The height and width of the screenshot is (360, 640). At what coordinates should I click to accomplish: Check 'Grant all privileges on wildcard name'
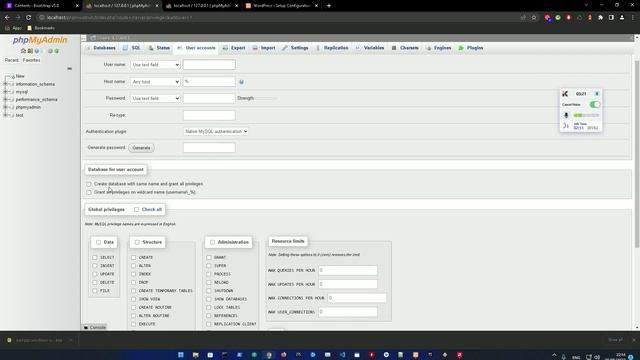pyautogui.click(x=89, y=192)
